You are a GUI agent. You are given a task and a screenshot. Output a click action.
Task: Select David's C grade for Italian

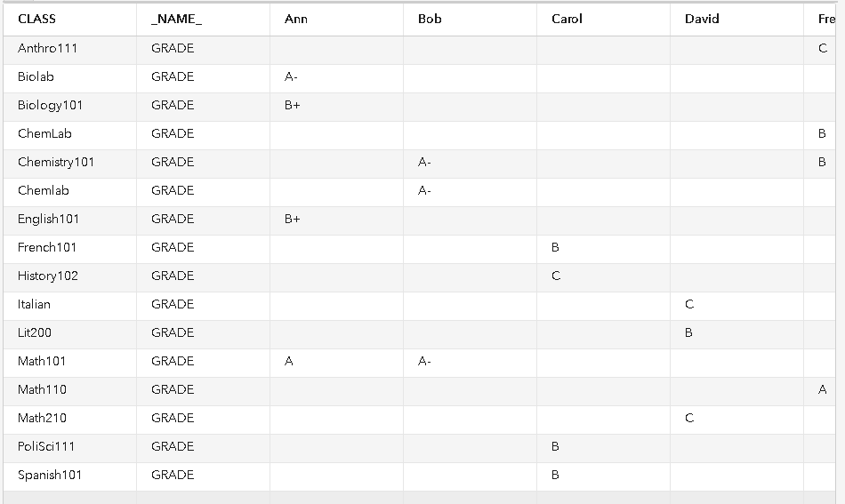689,304
